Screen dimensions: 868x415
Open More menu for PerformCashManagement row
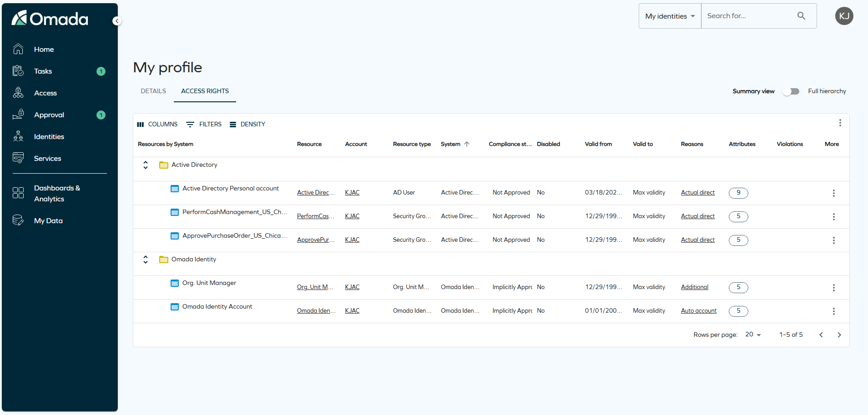pyautogui.click(x=834, y=217)
